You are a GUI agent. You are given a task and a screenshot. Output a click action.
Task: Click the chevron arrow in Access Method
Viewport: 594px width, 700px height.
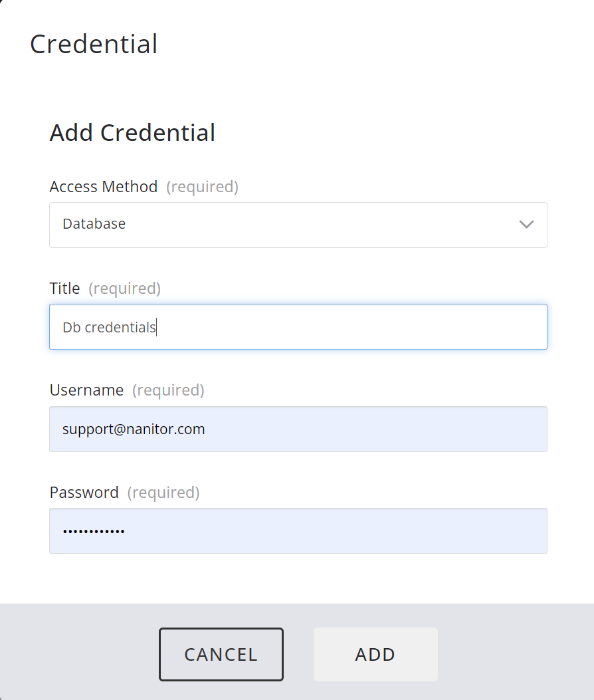tap(526, 225)
